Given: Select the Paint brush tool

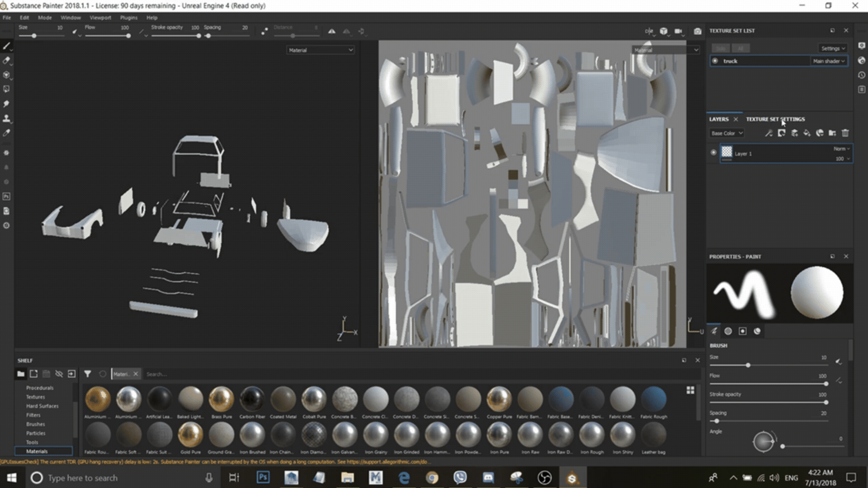Looking at the screenshot, I should tap(6, 46).
